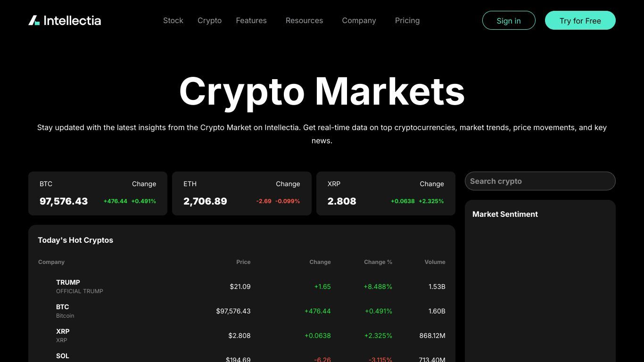
Task: Expand the Resources dropdown
Action: (x=304, y=20)
